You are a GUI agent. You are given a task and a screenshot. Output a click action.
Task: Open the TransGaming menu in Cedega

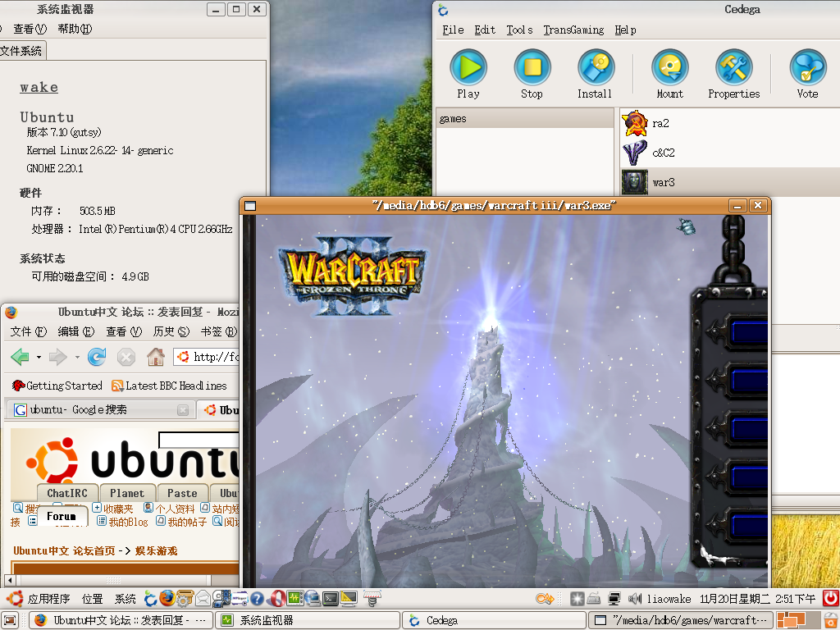[x=573, y=30]
